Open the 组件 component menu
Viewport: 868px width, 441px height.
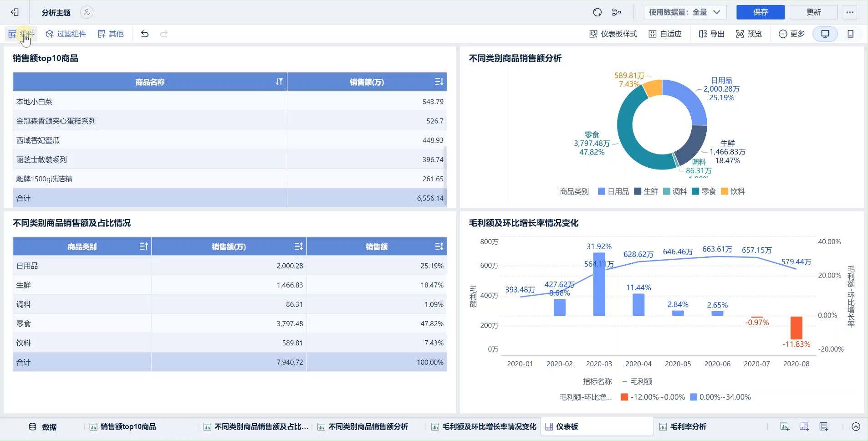click(21, 34)
